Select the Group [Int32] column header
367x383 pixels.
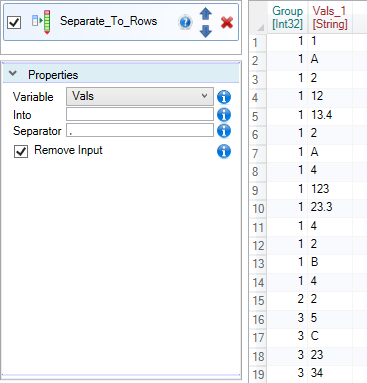pos(287,17)
